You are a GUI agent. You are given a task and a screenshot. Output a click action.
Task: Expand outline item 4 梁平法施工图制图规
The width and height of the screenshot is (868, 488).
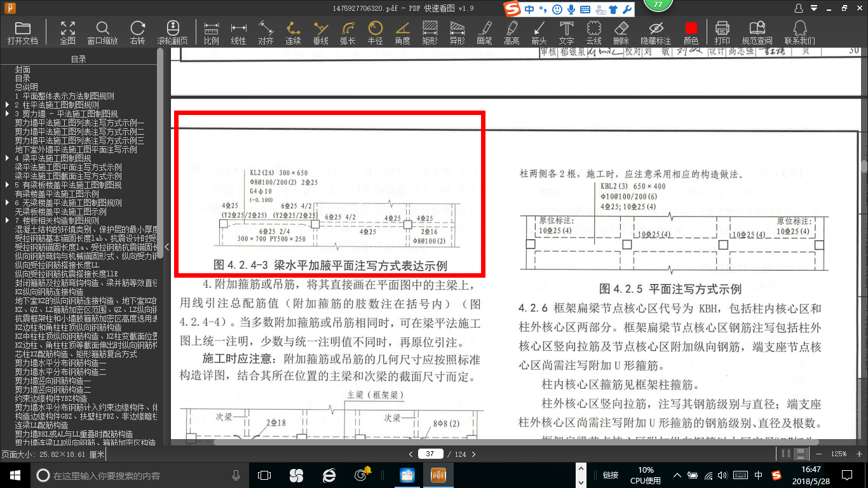[8, 158]
